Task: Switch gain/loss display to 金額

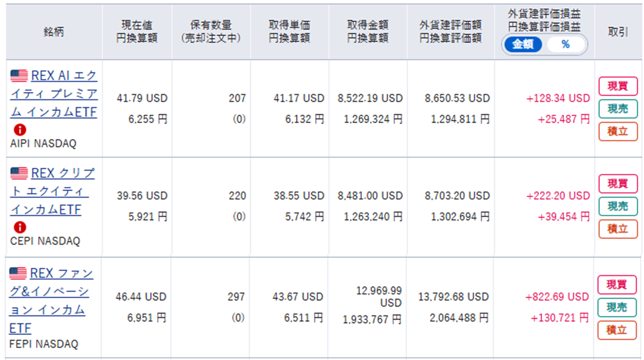Action: tap(523, 45)
